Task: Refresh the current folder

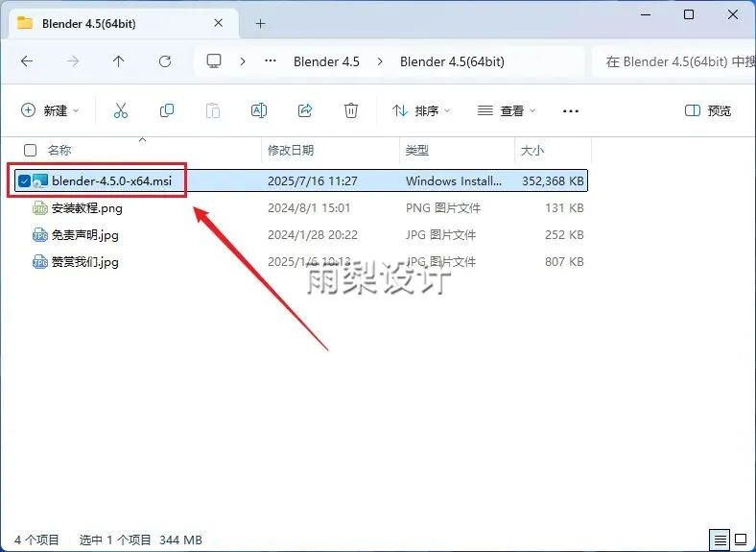Action: pyautogui.click(x=165, y=61)
